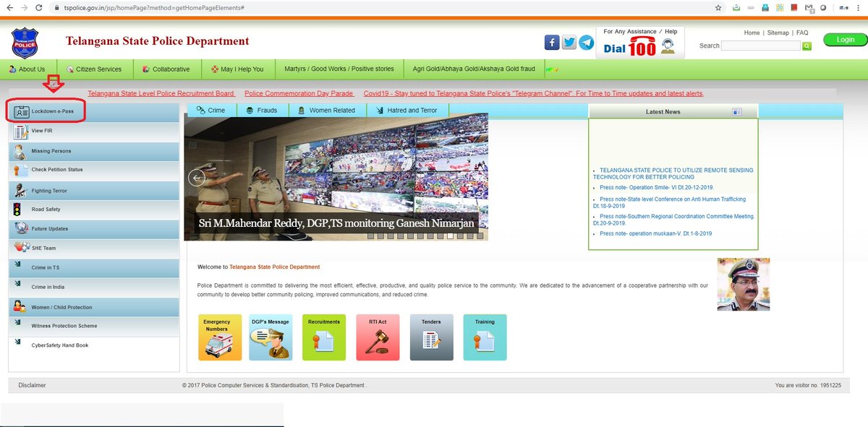The image size is (868, 427).
Task: Click the previous slide arrow on carousel
Action: pyautogui.click(x=197, y=177)
